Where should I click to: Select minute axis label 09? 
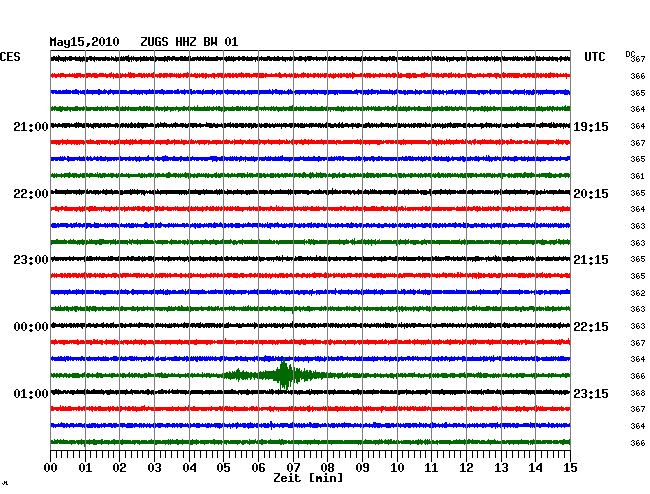pyautogui.click(x=362, y=468)
